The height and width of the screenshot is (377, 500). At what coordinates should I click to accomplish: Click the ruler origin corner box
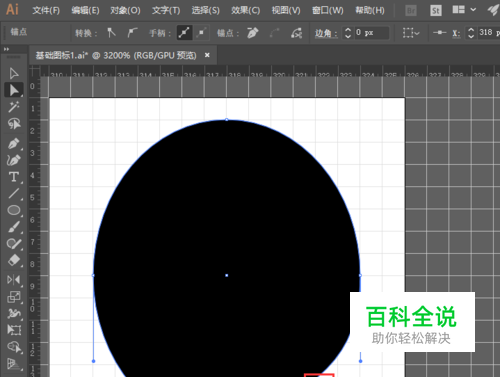click(34, 71)
